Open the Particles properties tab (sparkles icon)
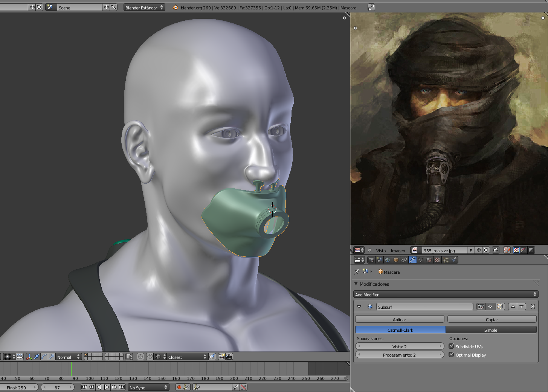Image resolution: width=548 pixels, height=392 pixels. [446, 260]
